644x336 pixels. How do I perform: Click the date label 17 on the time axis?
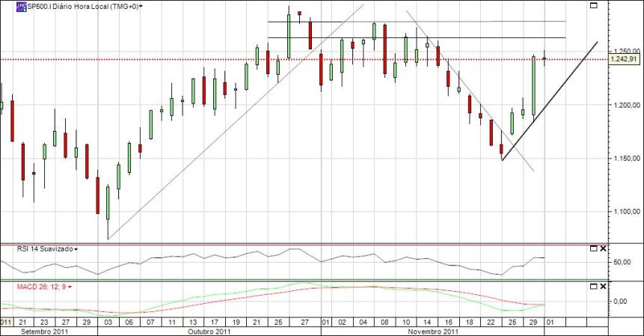click(214, 323)
